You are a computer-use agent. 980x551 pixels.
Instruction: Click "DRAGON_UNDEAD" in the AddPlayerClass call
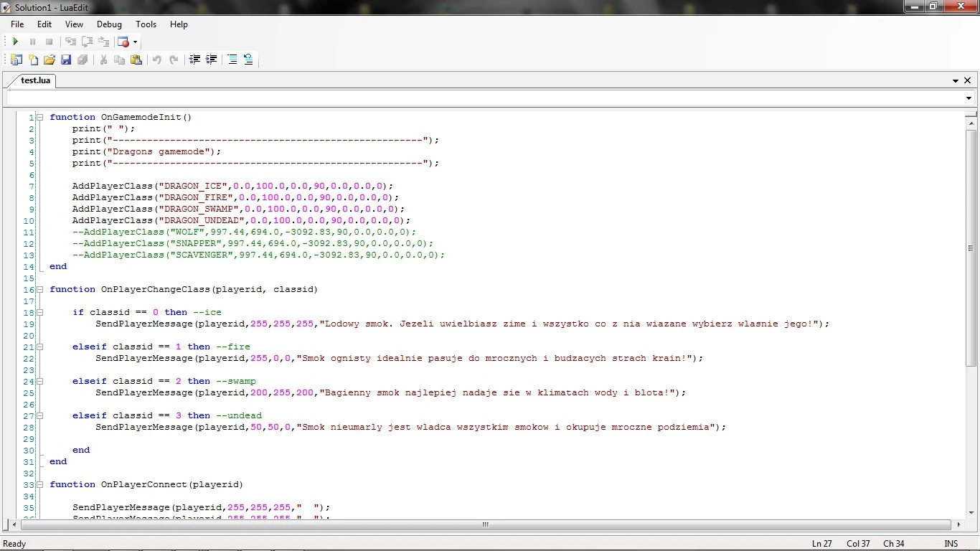pyautogui.click(x=202, y=220)
